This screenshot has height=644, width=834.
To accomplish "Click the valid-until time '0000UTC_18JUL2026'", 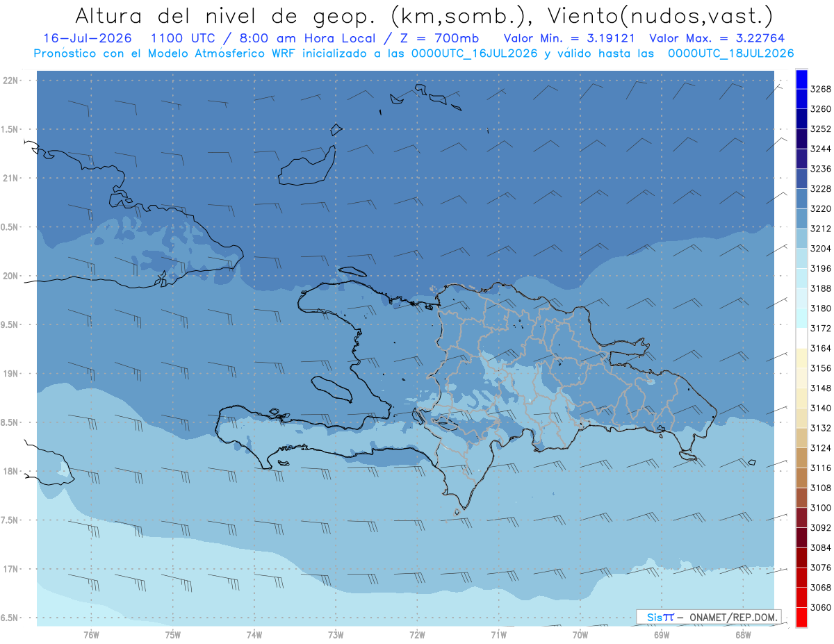I will (730, 53).
